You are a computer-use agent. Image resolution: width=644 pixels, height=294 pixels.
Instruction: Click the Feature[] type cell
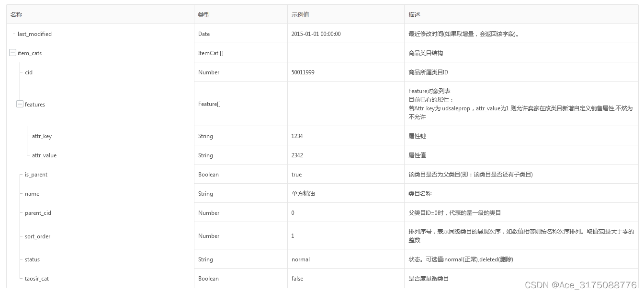tap(209, 104)
